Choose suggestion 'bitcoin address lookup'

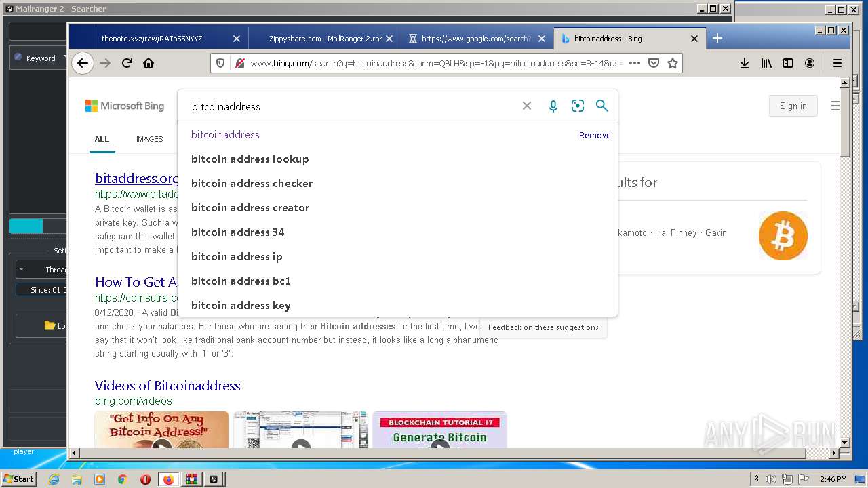pos(397,159)
